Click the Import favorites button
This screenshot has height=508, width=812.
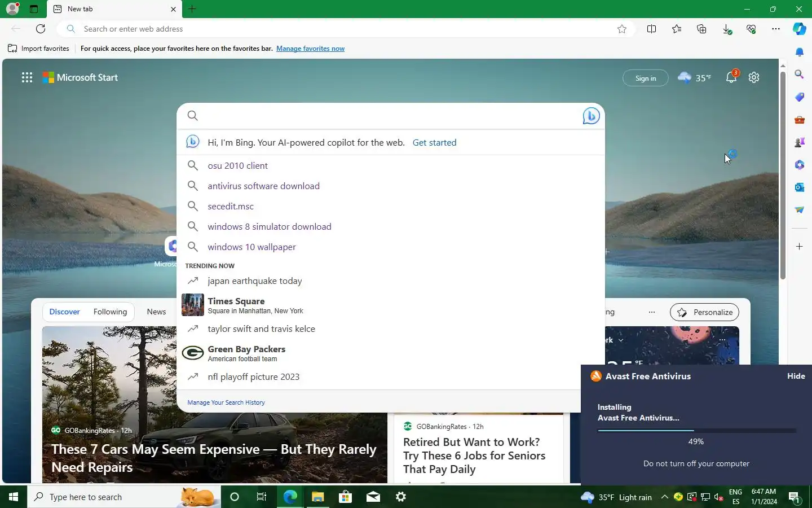tap(38, 49)
